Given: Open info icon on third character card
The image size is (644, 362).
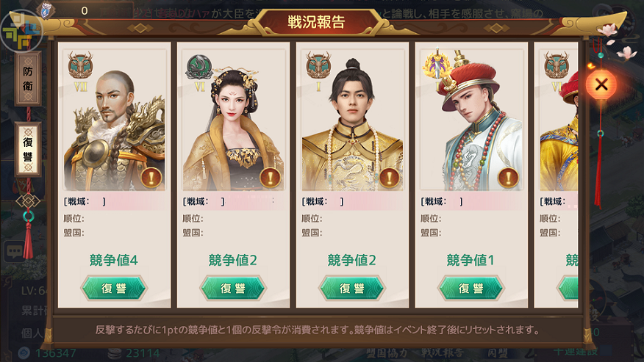Looking at the screenshot, I should click(389, 178).
